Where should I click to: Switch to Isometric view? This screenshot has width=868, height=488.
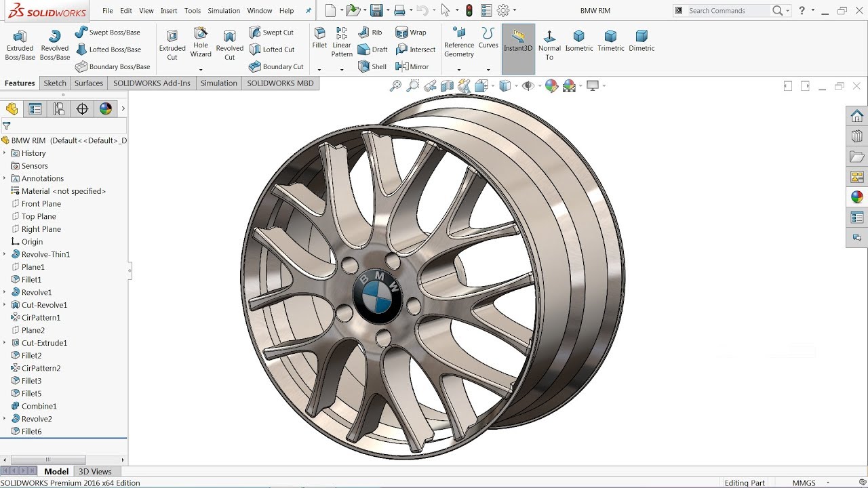tap(579, 41)
